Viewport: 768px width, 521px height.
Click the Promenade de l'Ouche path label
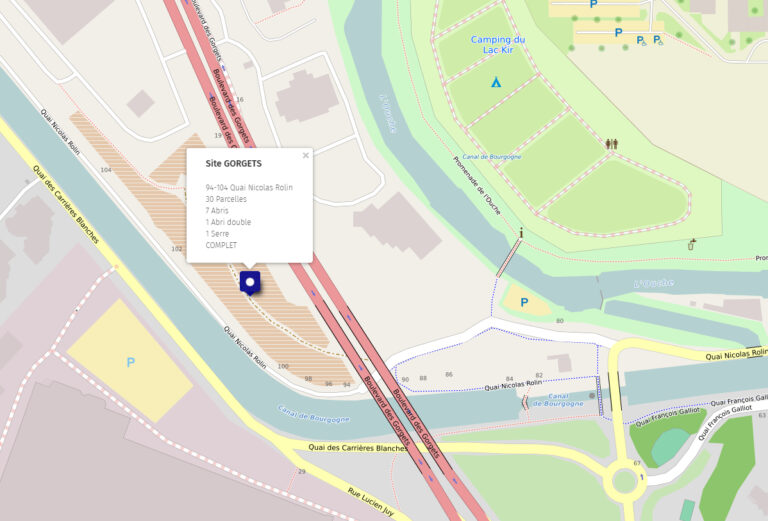click(x=477, y=186)
